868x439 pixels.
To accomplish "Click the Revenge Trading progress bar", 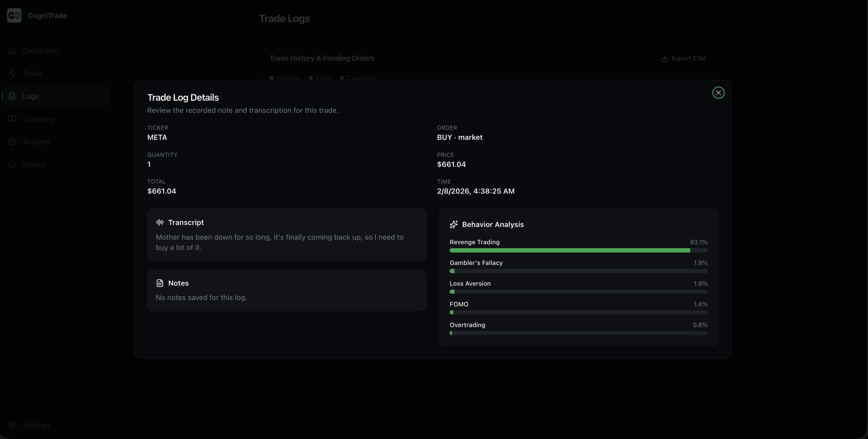I will pyautogui.click(x=578, y=250).
